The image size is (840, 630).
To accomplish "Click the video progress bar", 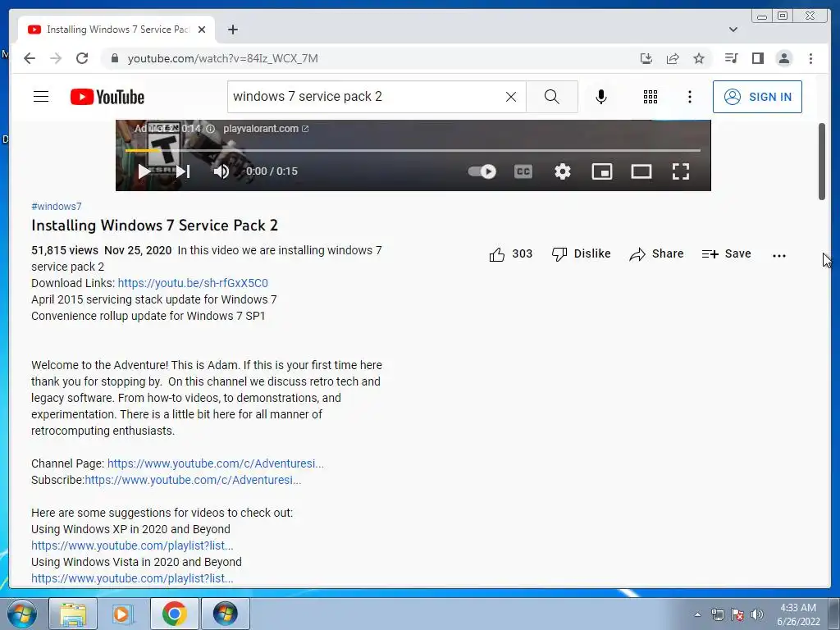I will (x=413, y=151).
